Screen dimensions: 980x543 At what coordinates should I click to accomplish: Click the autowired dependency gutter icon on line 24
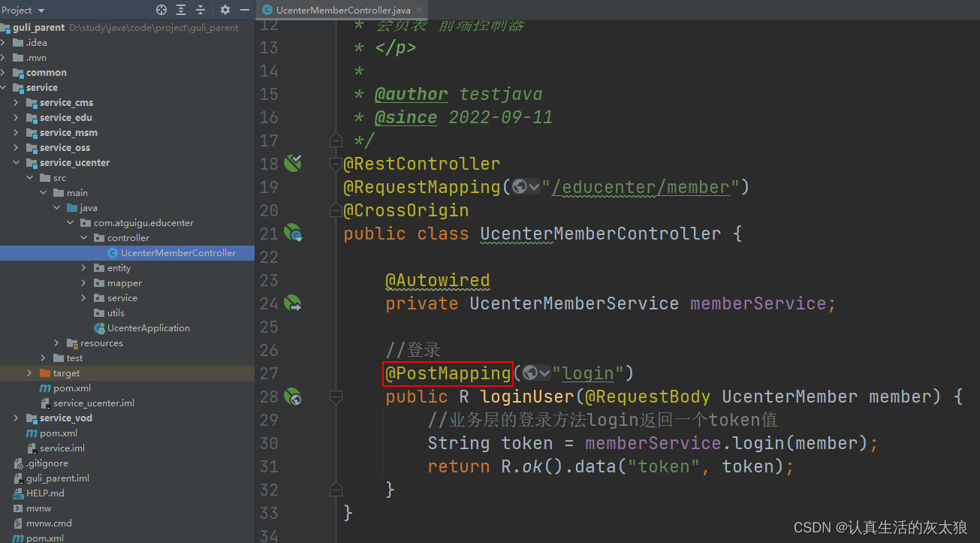pos(293,303)
